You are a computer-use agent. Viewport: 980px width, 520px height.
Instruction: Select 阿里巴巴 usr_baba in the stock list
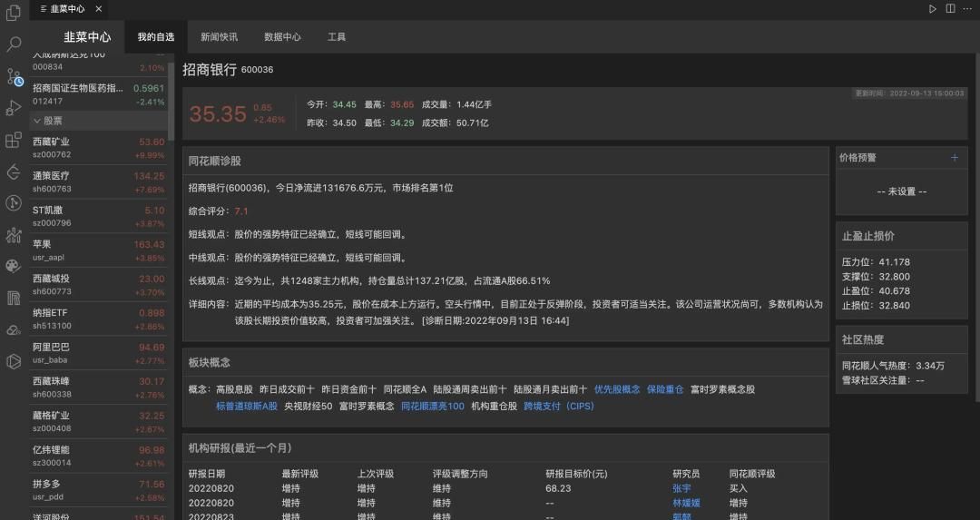(98, 353)
